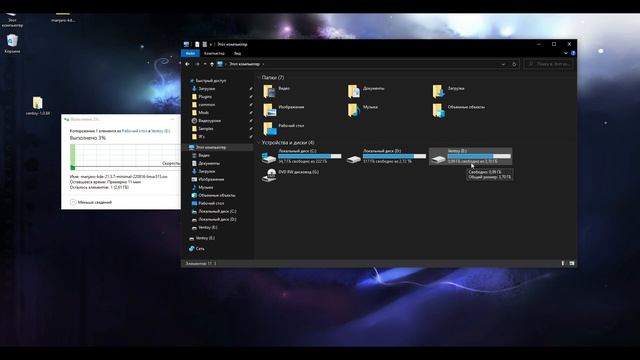
Task: Click the Ventoy (E:) link in the copy dialog
Action: pyautogui.click(x=161, y=131)
